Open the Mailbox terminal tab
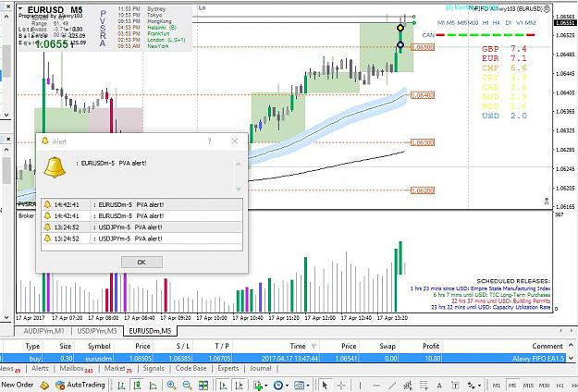Image resolution: width=578 pixels, height=392 pixels. point(76,368)
